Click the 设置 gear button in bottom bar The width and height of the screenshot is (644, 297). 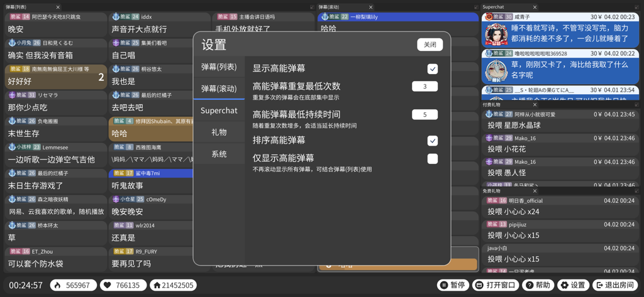pos(573,285)
